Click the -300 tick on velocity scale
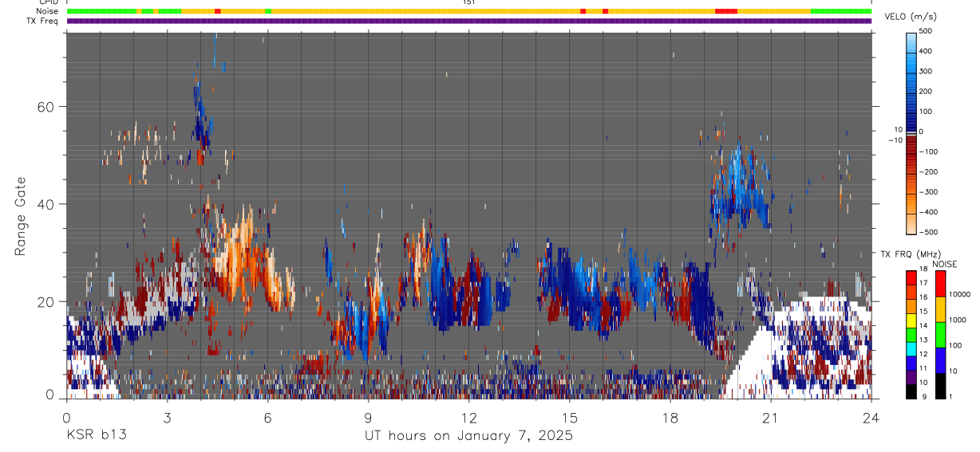Image resolution: width=980 pixels, height=452 pixels. 928,192
